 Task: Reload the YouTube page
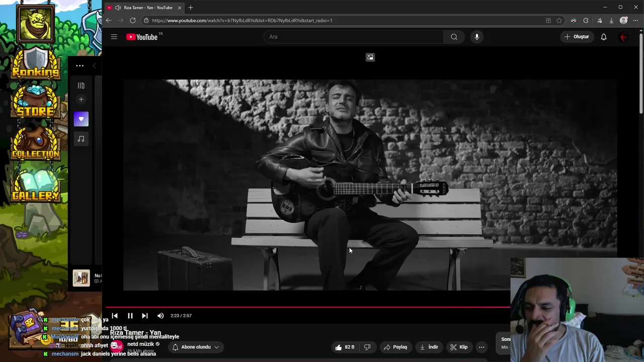pyautogui.click(x=133, y=21)
